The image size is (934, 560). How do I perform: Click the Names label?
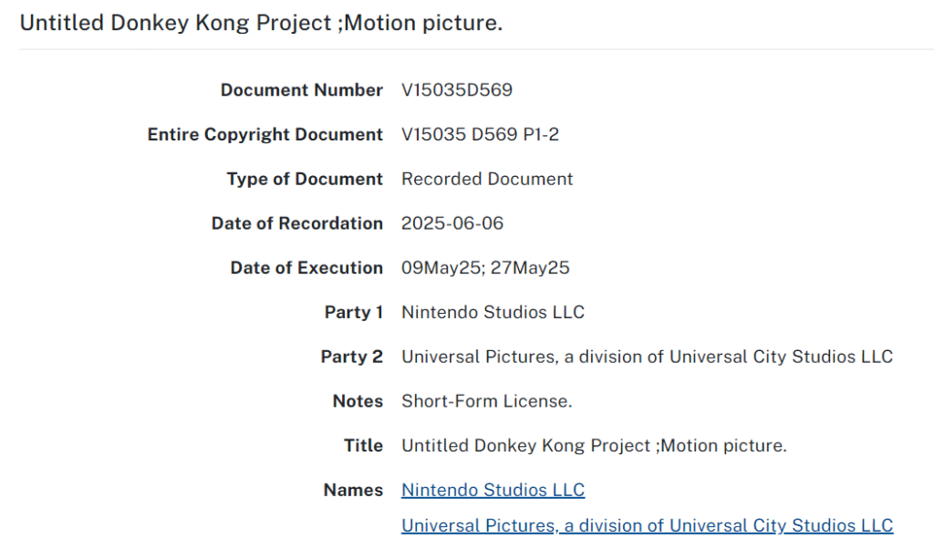tap(353, 490)
